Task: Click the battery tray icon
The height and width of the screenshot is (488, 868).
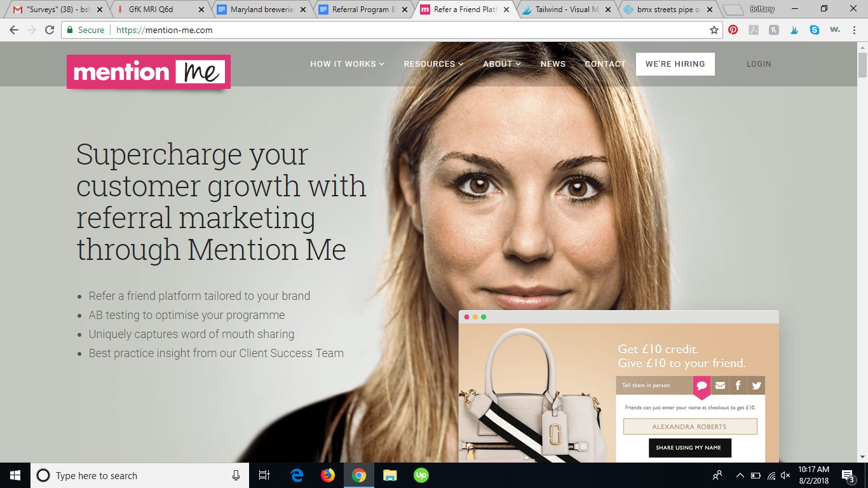Action: pyautogui.click(x=756, y=475)
